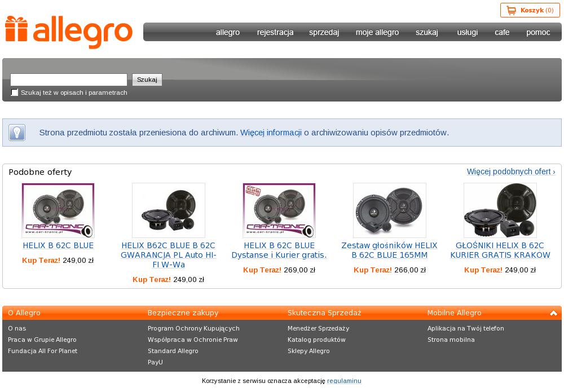Image resolution: width=564 pixels, height=392 pixels.
Task: Open the regulaminu link
Action: (x=344, y=381)
